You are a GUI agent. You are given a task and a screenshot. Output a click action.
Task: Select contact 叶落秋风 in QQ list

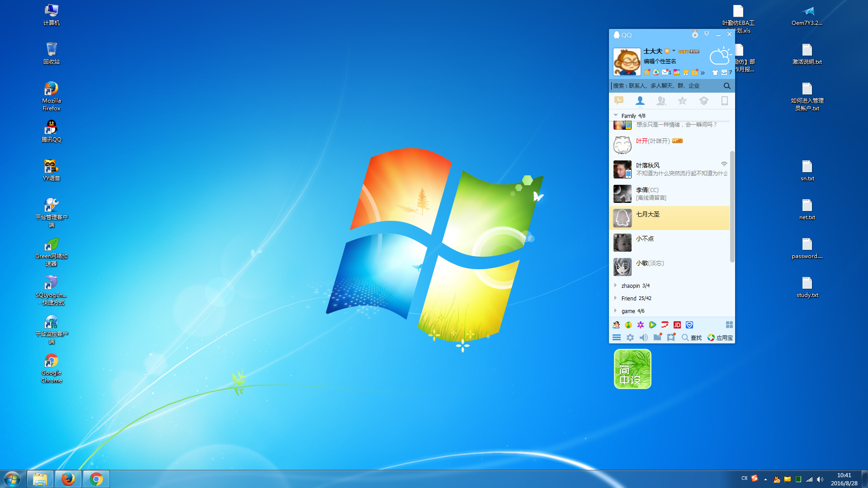tap(669, 169)
